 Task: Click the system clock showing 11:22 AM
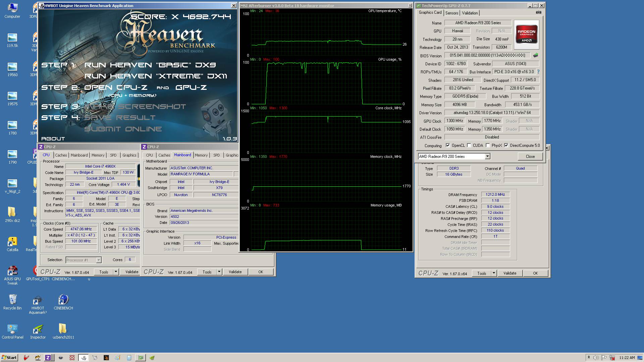tap(627, 358)
